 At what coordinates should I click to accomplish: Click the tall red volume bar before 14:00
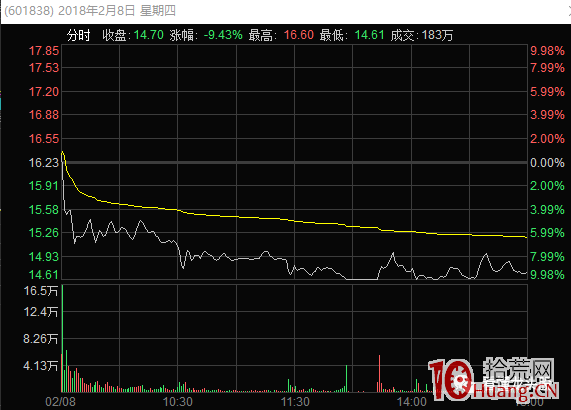pyautogui.click(x=379, y=373)
